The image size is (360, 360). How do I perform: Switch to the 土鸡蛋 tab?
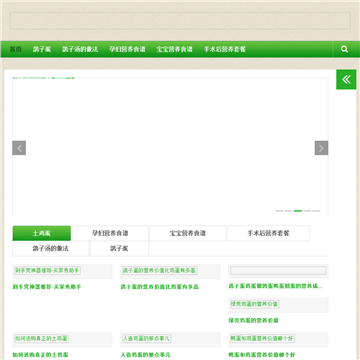tap(42, 233)
